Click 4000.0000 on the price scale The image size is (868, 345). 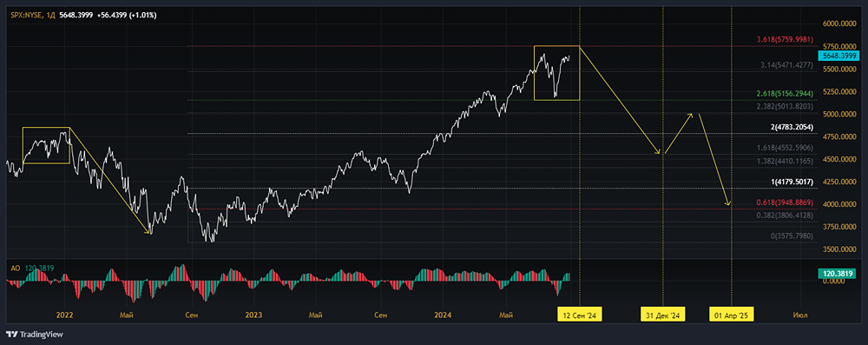(x=839, y=204)
